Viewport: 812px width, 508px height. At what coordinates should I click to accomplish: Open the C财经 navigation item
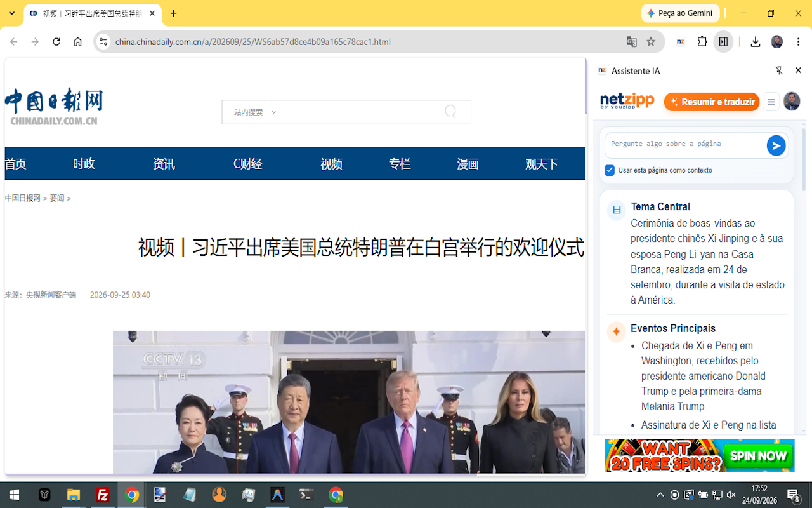248,164
